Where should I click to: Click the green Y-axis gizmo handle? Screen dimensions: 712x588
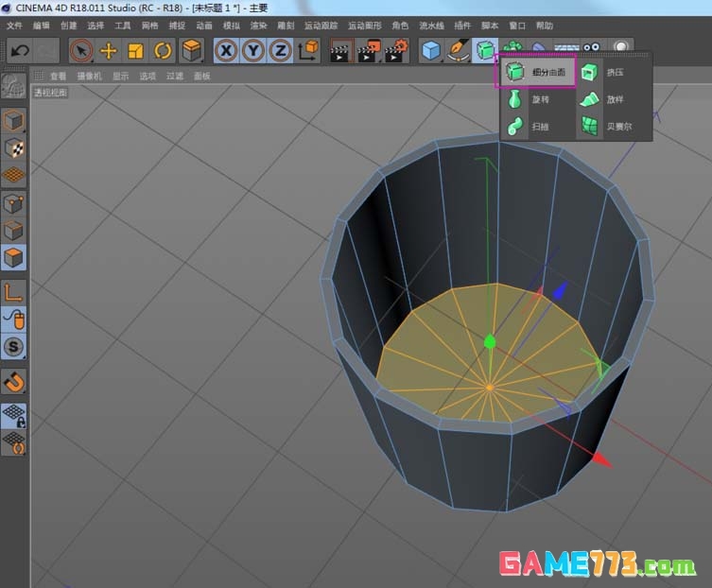[x=489, y=341]
